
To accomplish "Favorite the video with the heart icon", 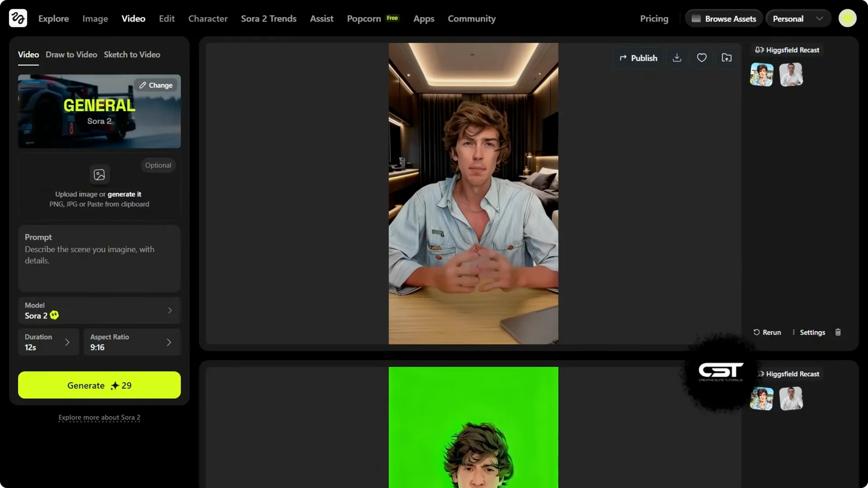I will tap(702, 57).
